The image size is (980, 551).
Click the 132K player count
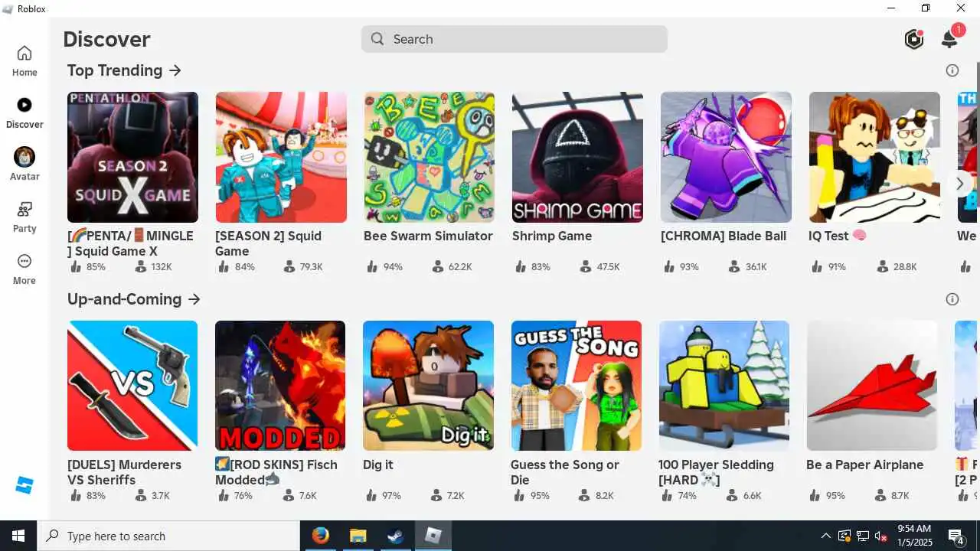[162, 267]
